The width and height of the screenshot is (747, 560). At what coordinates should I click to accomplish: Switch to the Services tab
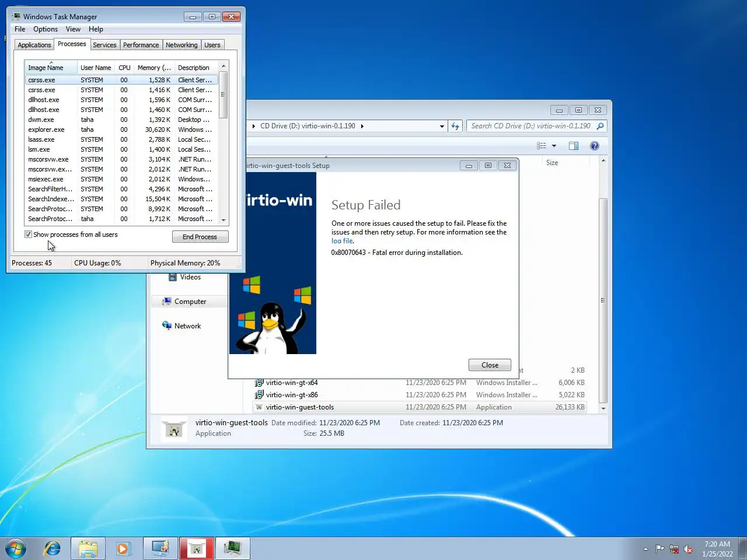104,45
